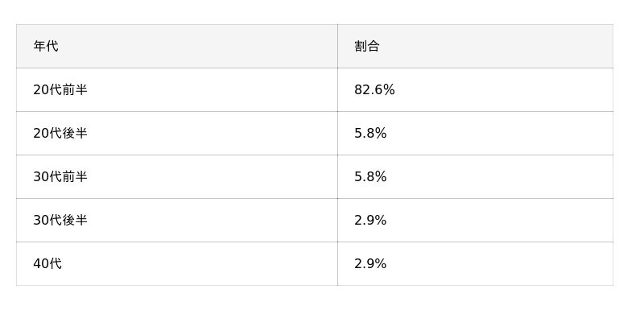Click the 年代 column header

pyautogui.click(x=46, y=47)
